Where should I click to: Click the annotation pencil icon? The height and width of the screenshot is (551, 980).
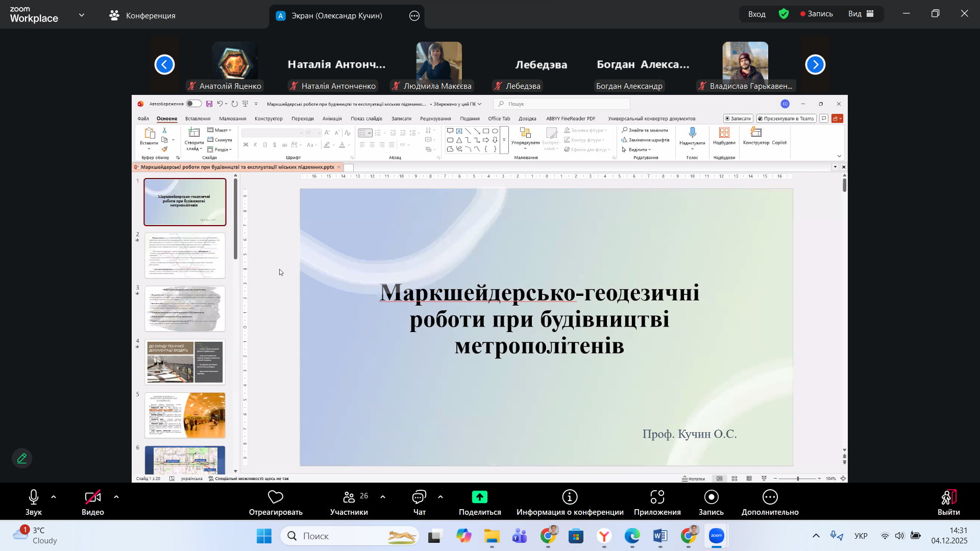coord(22,458)
